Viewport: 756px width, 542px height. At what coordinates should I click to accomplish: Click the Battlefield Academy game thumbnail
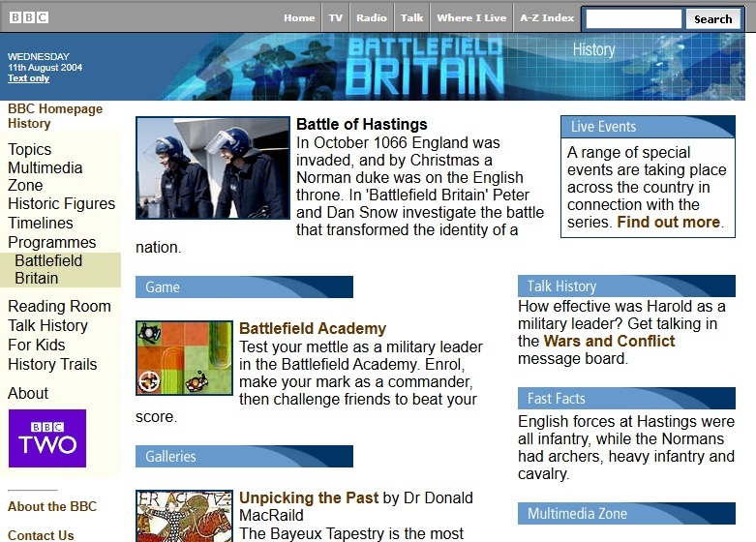(184, 358)
